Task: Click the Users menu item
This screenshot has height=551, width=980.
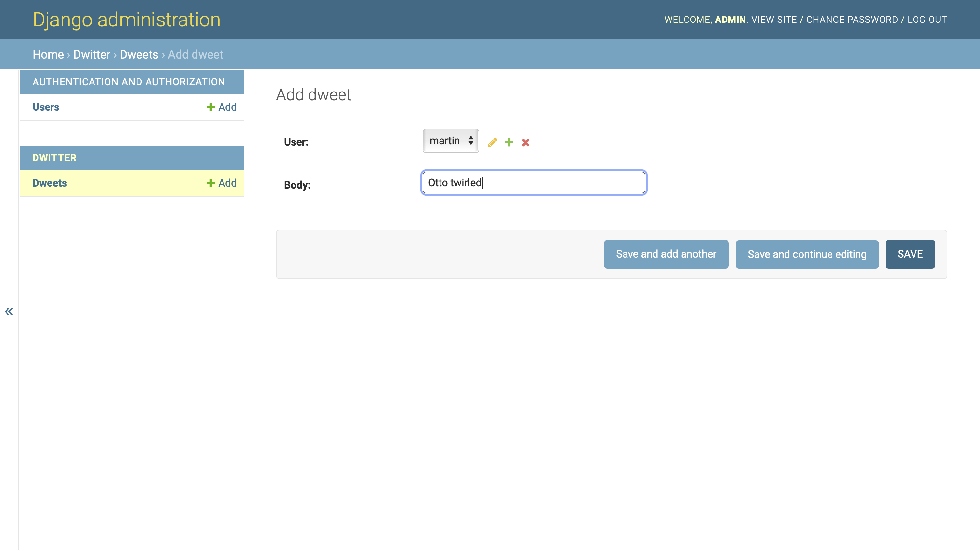Action: [x=46, y=107]
